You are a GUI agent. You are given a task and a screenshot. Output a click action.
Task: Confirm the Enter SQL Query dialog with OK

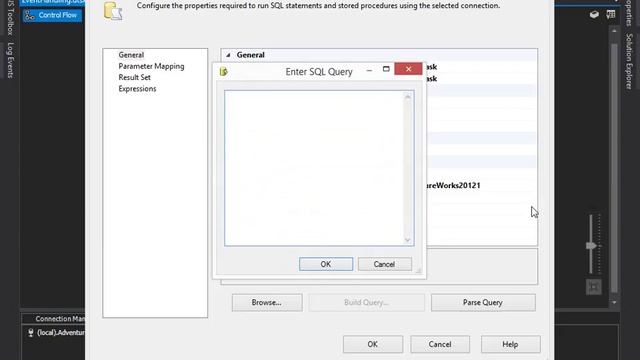point(326,264)
